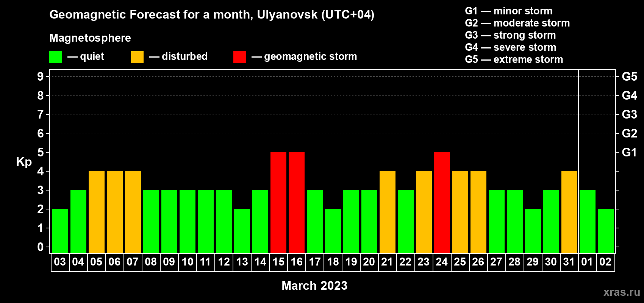Viewport: 644px width, 303px height.
Task: Click the green bar for day 27
Action: click(497, 221)
